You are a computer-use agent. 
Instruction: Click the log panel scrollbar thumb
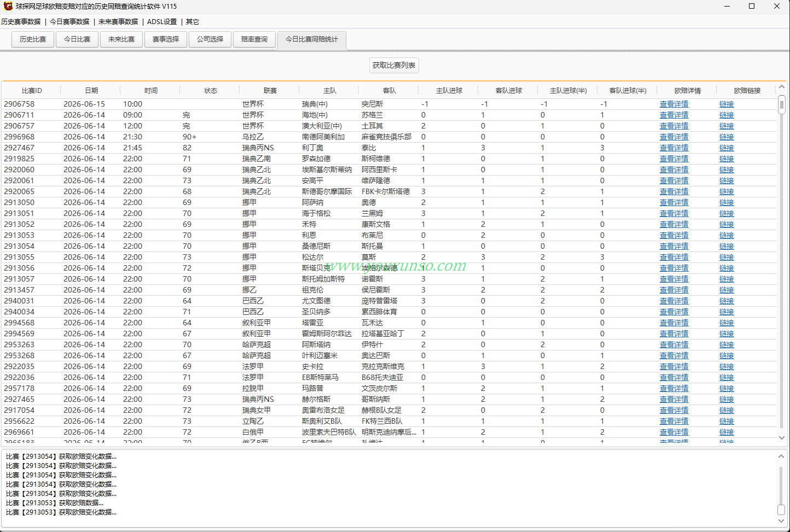(781, 510)
